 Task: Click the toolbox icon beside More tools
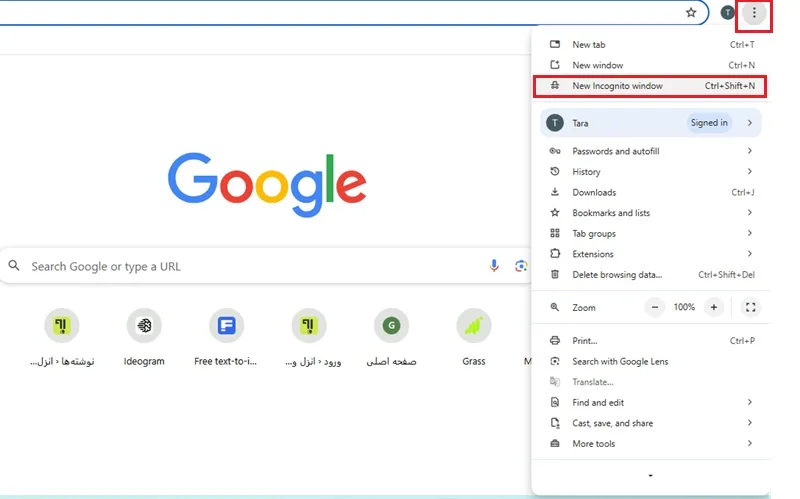[x=555, y=443]
